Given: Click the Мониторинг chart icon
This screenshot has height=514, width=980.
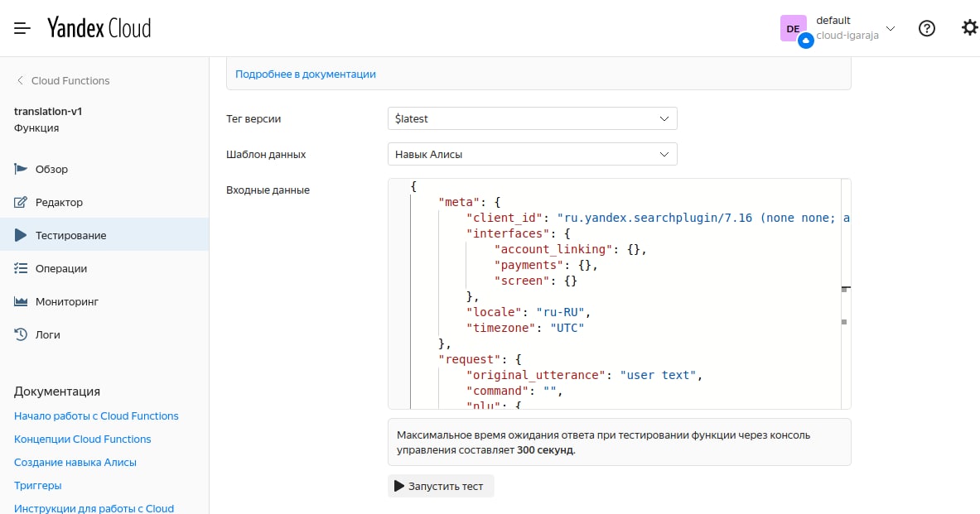Looking at the screenshot, I should click(21, 301).
